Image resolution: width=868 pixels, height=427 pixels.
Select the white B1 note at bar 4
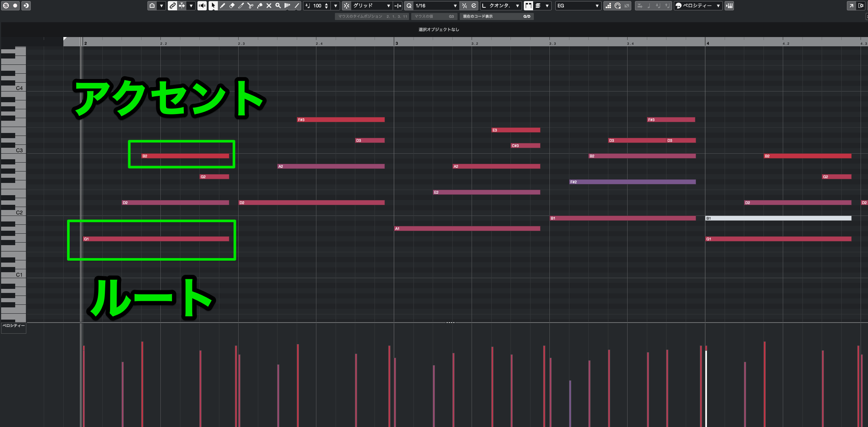point(778,218)
